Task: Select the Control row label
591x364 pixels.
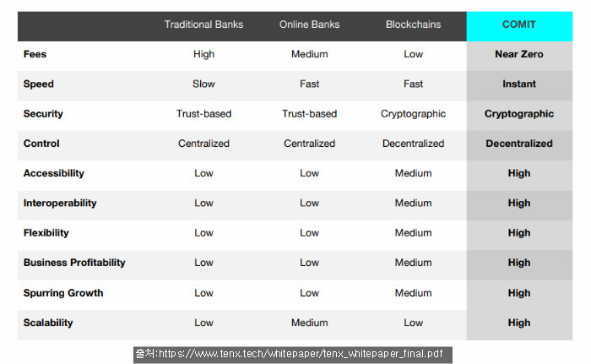Action: tap(41, 144)
